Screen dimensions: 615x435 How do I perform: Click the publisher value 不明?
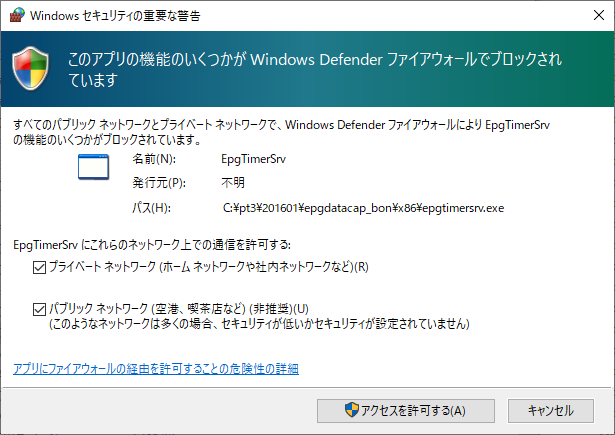pyautogui.click(x=233, y=183)
